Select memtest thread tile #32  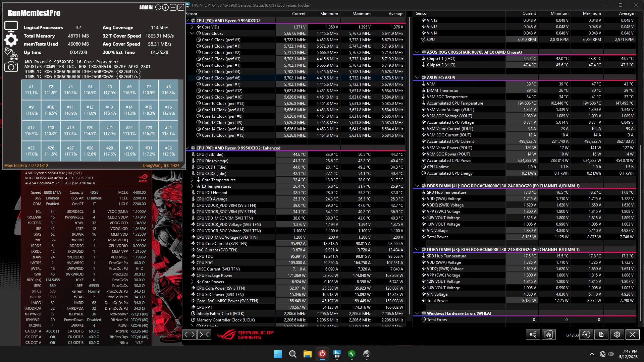[x=168, y=151]
